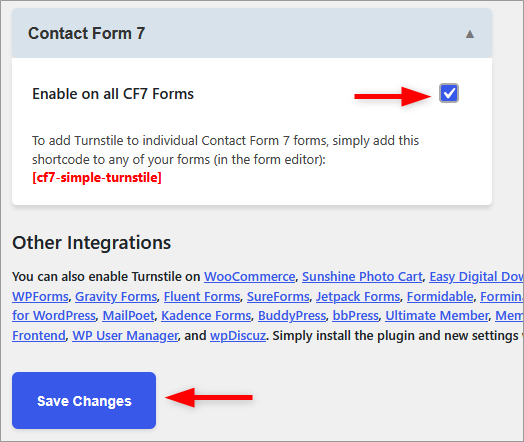Follow the BuddyPress link
524x442 pixels.
(x=292, y=315)
